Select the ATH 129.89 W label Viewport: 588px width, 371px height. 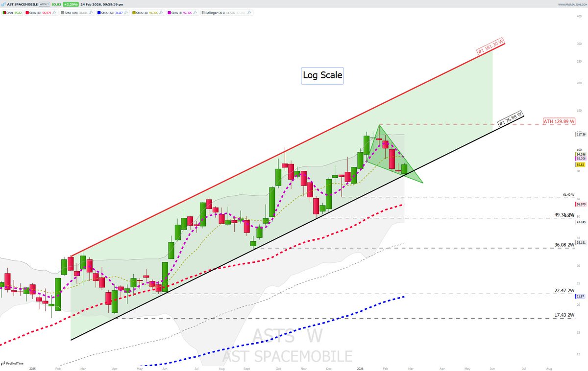pos(559,121)
